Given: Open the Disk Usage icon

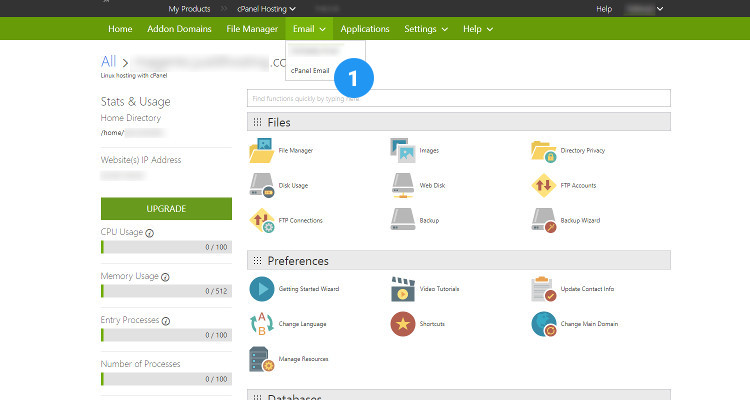Looking at the screenshot, I should tap(261, 185).
